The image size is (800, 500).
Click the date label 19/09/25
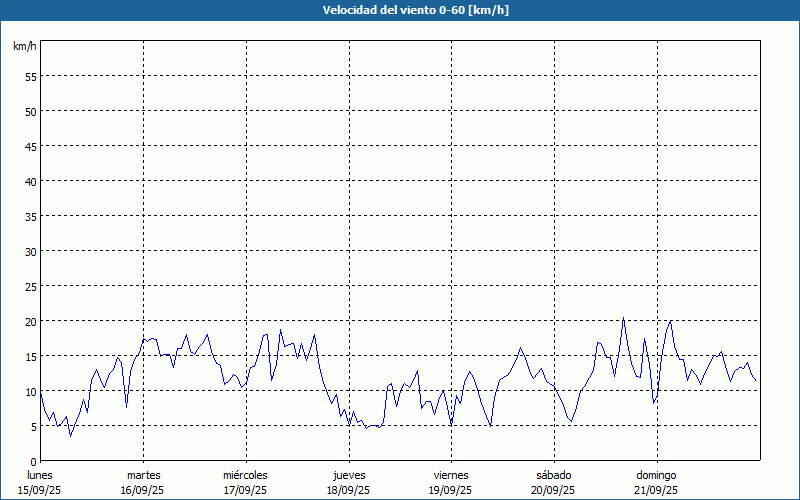451,490
